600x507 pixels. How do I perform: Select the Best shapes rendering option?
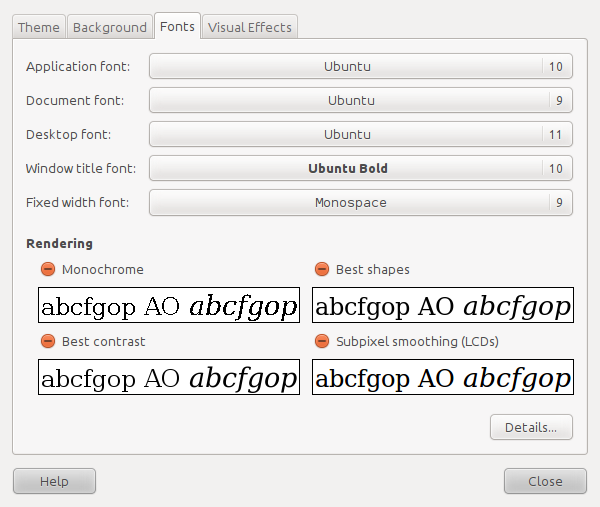click(x=322, y=269)
